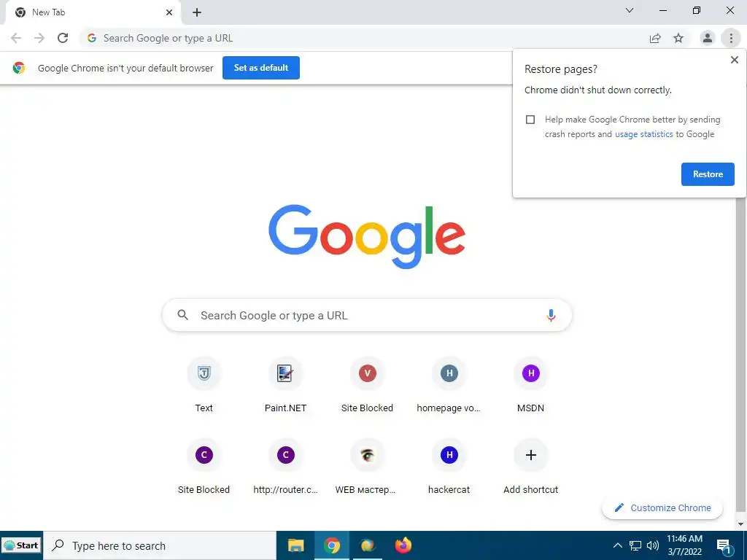
Task: Open the Paint.NET shortcut
Action: (x=285, y=385)
